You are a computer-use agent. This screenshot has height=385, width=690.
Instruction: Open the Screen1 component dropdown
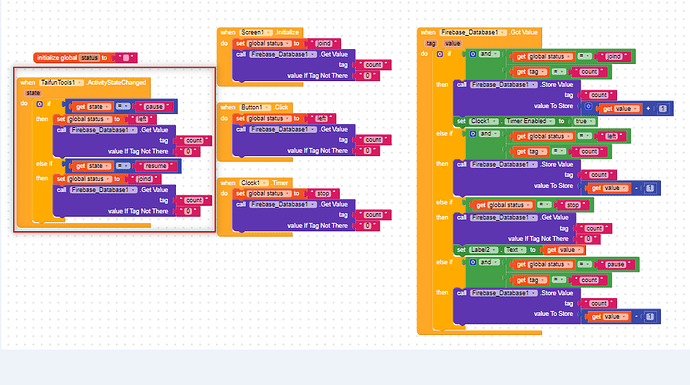click(256, 33)
